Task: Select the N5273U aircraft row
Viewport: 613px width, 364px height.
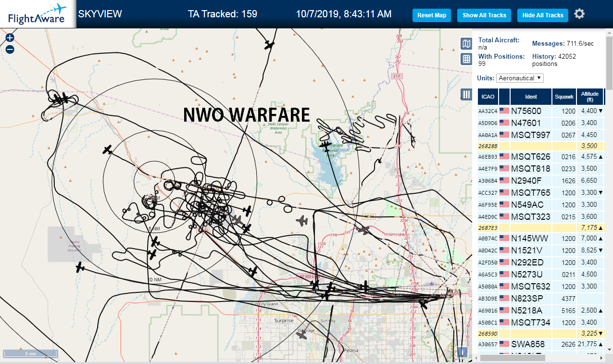Action: coord(541,274)
